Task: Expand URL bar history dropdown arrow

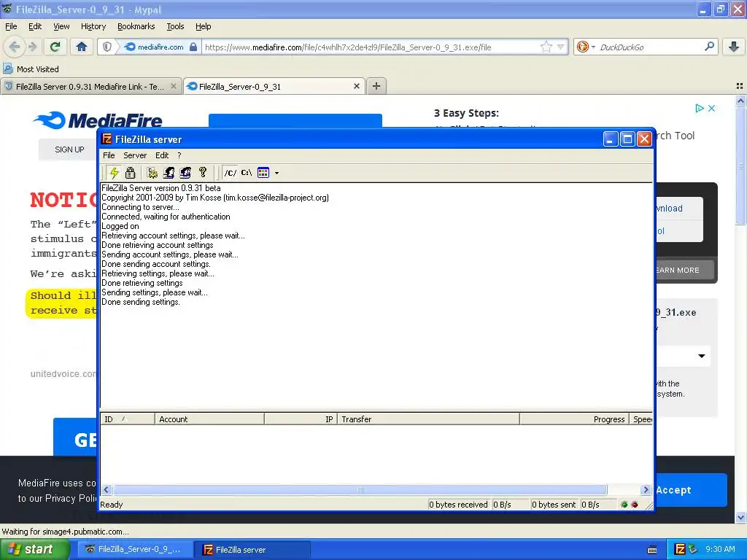Action: pyautogui.click(x=561, y=47)
